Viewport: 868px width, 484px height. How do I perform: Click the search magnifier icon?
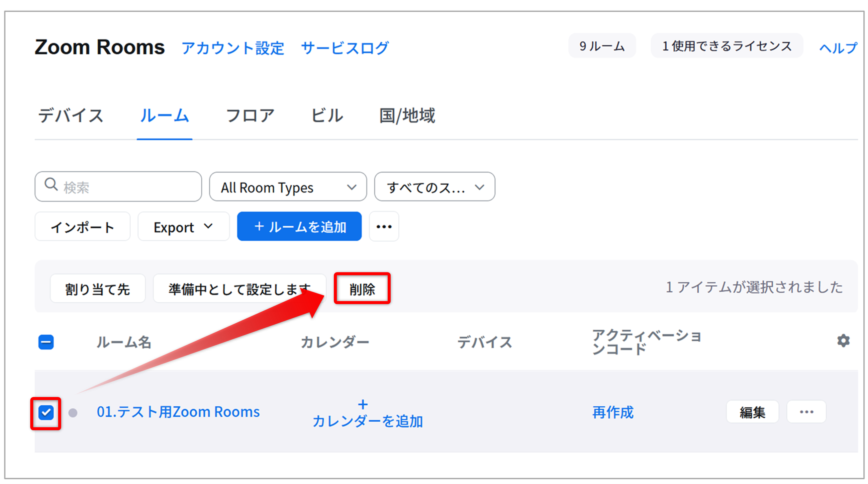point(51,185)
